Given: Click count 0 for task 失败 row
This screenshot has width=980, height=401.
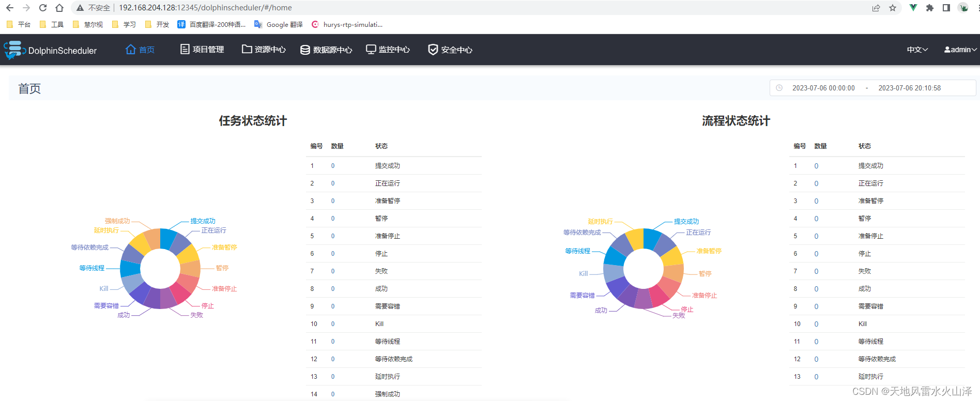Looking at the screenshot, I should (333, 271).
